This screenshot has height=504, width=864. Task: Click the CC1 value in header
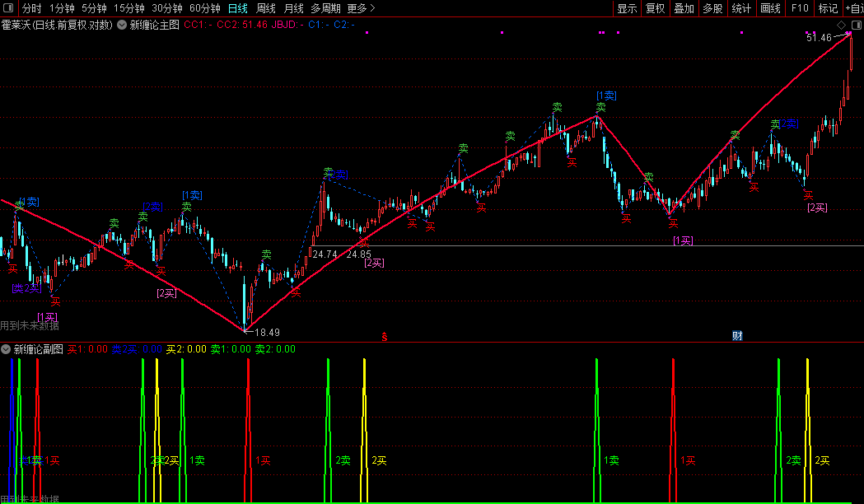[198, 26]
